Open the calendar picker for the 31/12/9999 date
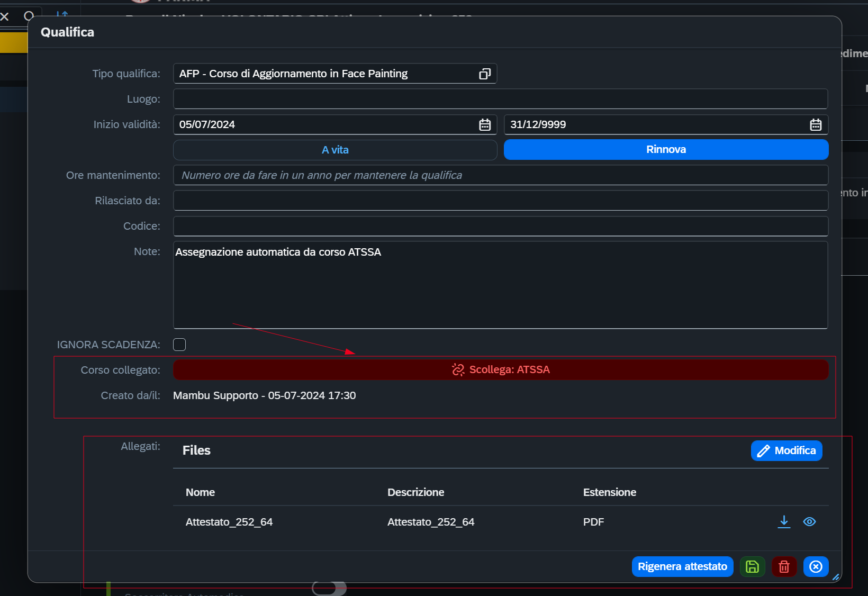Viewport: 868px width, 596px height. [816, 124]
